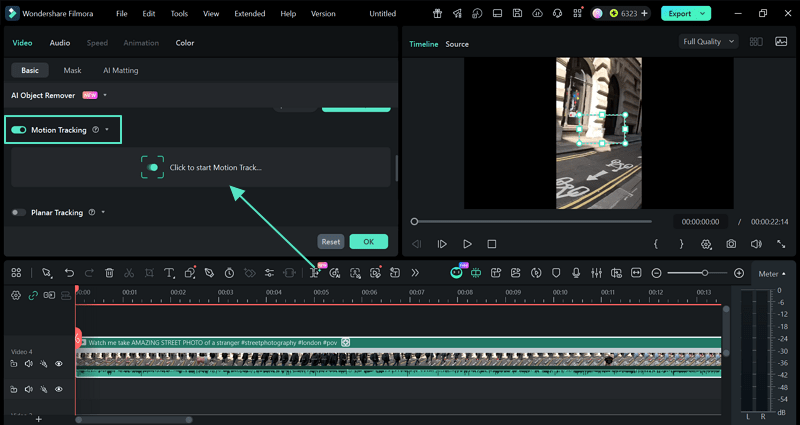Take a snapshot with the camera icon
The image size is (800, 425).
tap(732, 244)
